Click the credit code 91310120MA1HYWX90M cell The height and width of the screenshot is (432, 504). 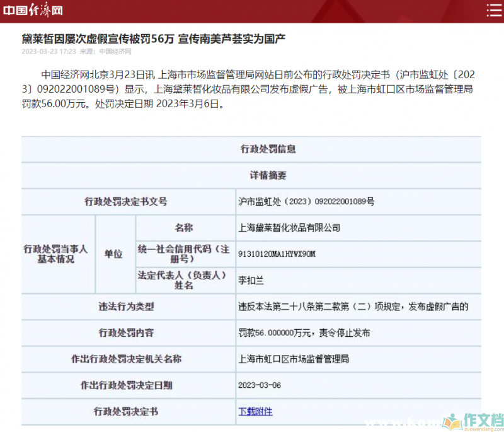coord(277,254)
